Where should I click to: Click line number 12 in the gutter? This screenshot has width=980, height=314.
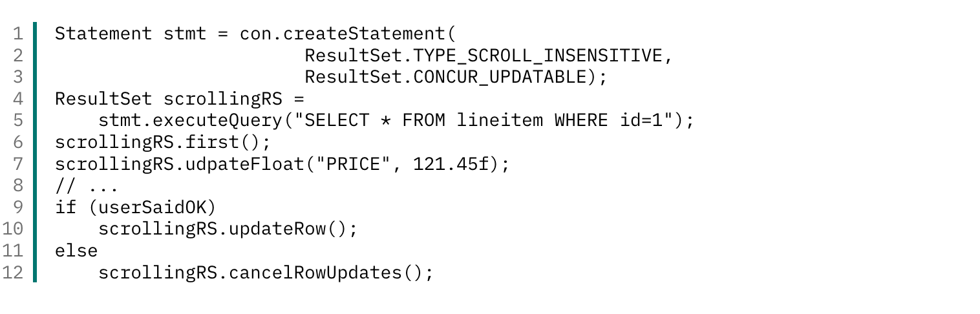(13, 272)
